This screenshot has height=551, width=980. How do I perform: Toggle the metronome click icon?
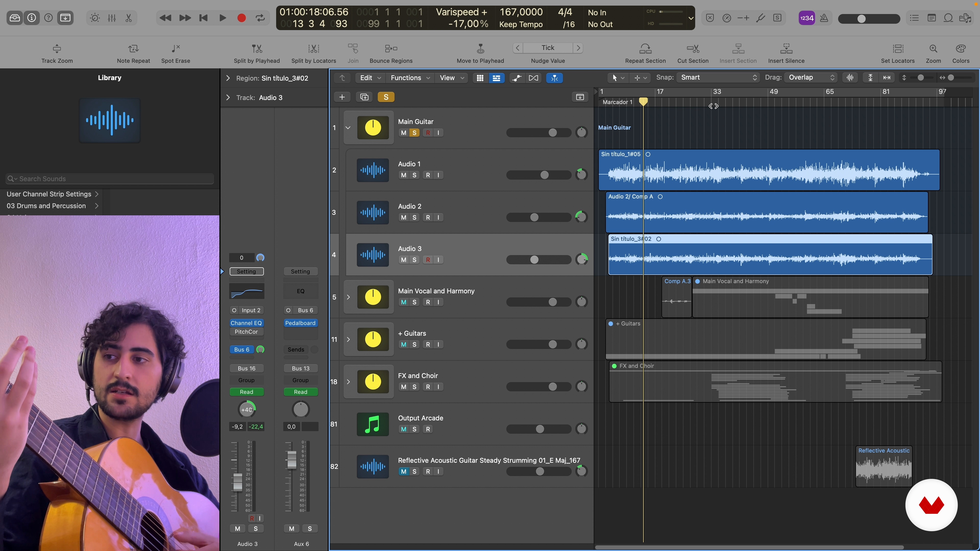(x=824, y=18)
